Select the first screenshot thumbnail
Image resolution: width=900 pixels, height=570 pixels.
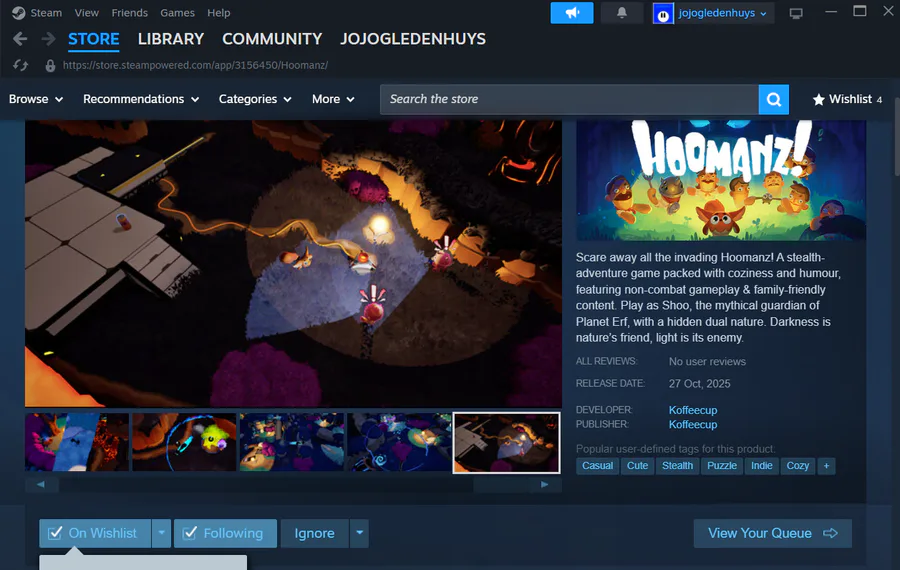tap(77, 442)
